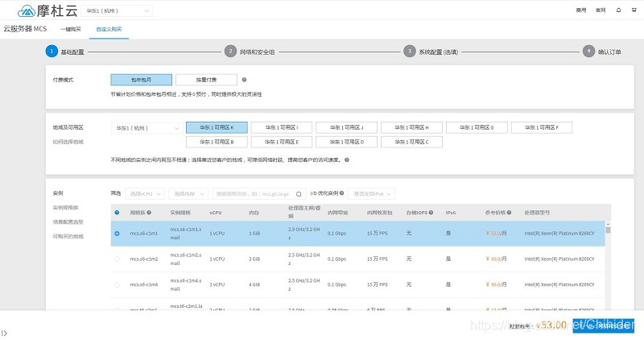
Task: Click the mcs.s6-c1m2.small spec cell
Action: point(186,259)
